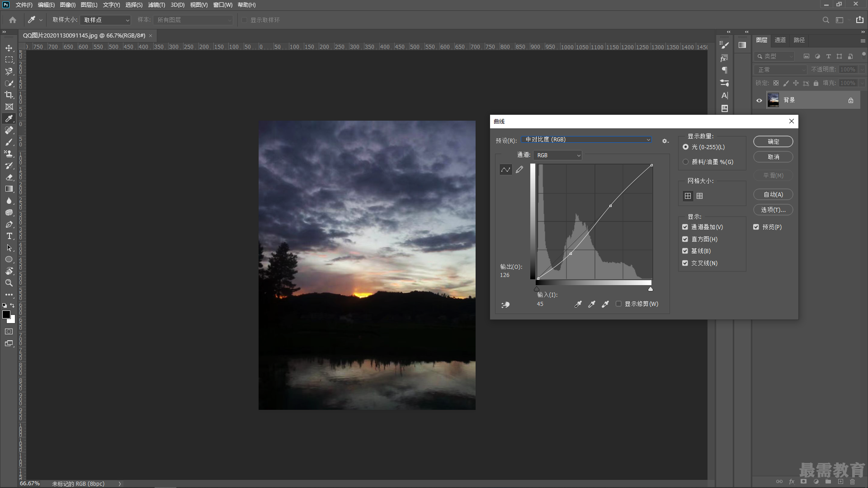
Task: Choose pencil draw-curve mode in Curves dialog
Action: pos(519,169)
